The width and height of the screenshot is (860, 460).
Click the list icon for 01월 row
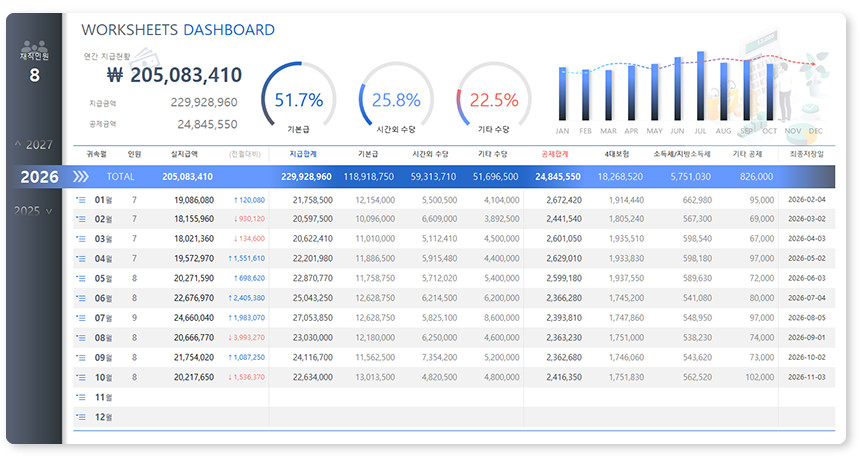point(81,200)
